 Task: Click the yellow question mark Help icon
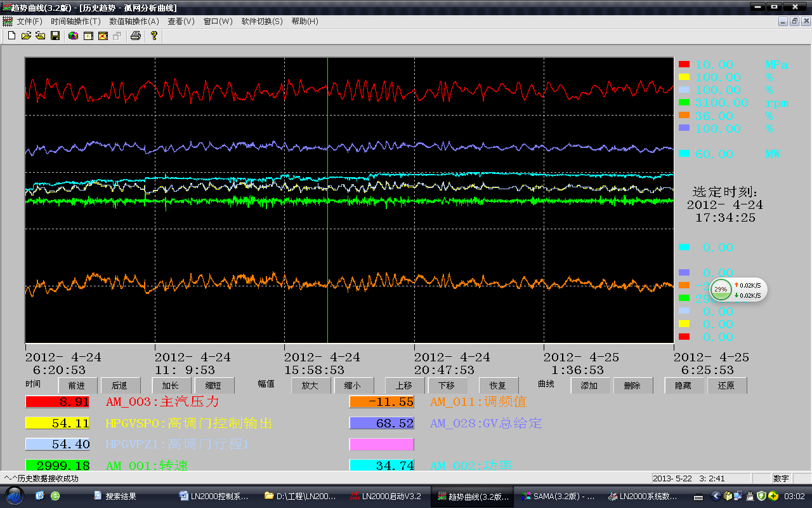point(154,36)
